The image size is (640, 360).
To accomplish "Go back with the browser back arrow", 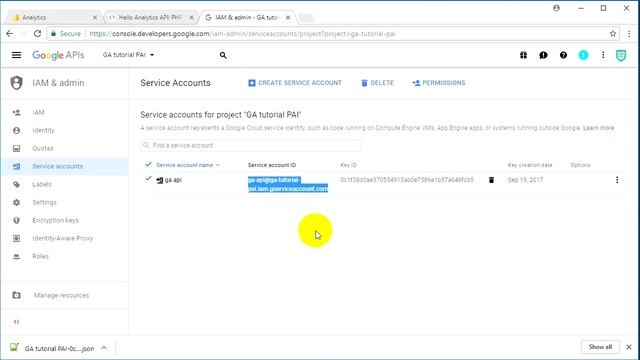I will (x=10, y=34).
